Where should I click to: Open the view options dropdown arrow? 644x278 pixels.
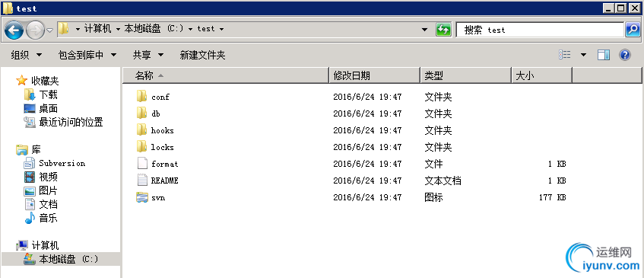(583, 55)
